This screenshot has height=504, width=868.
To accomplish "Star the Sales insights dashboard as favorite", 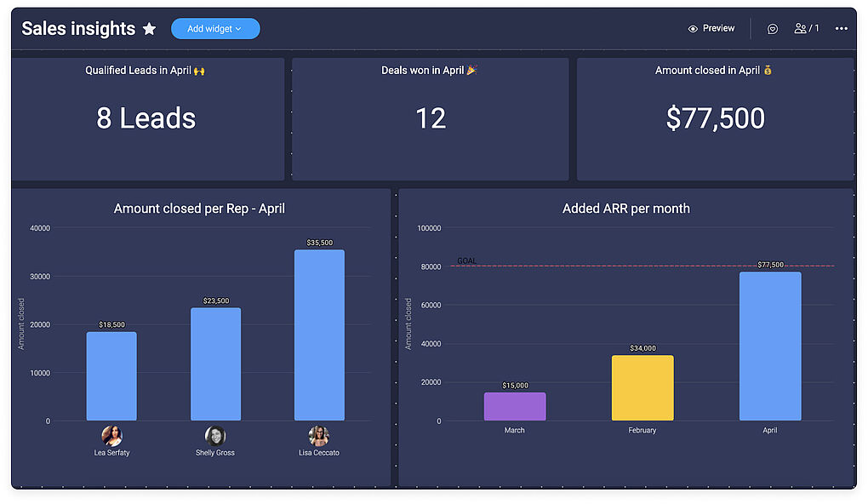I will pos(150,29).
